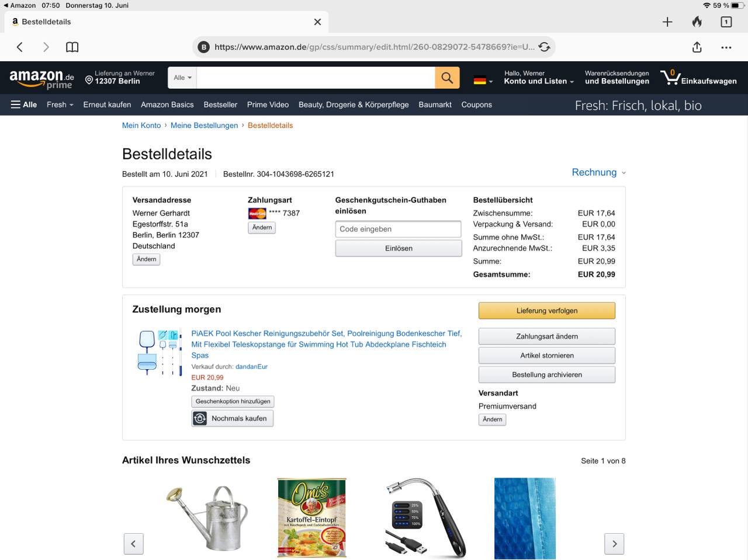Screen dimensions: 748x560
Task: Click the Artikel stornieren button
Action: click(x=547, y=356)
